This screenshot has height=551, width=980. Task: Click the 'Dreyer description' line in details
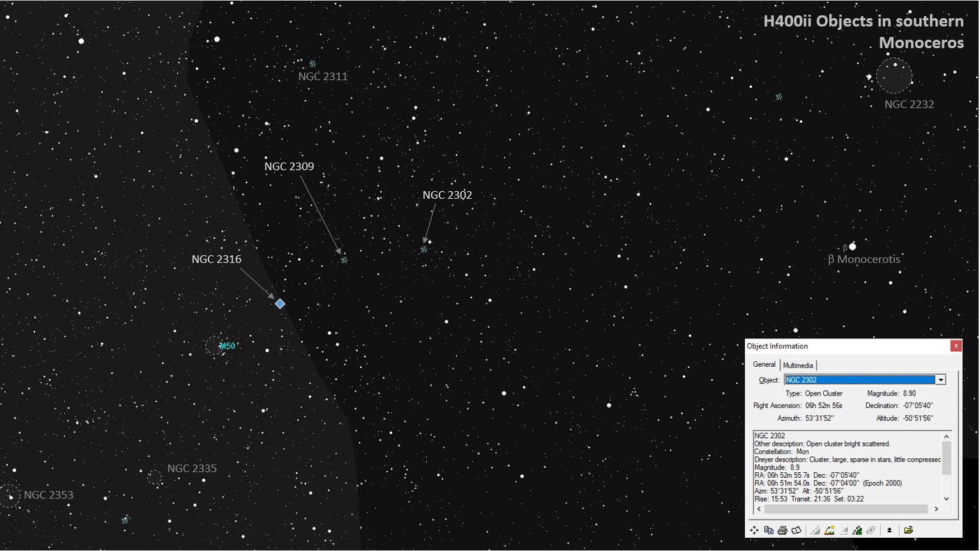pos(847,460)
